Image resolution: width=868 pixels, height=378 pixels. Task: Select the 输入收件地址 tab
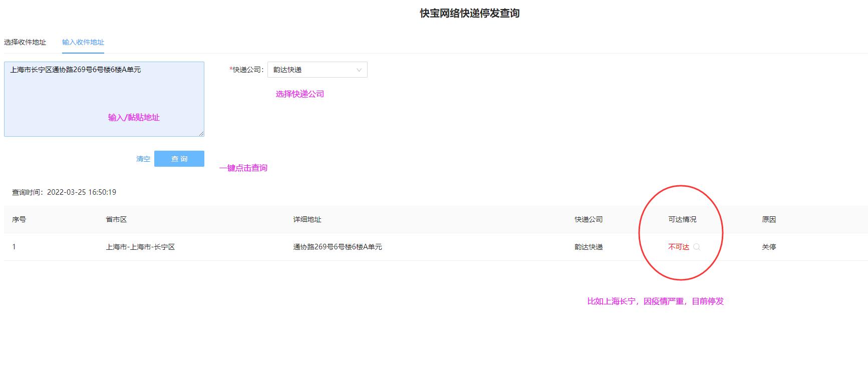tap(83, 42)
